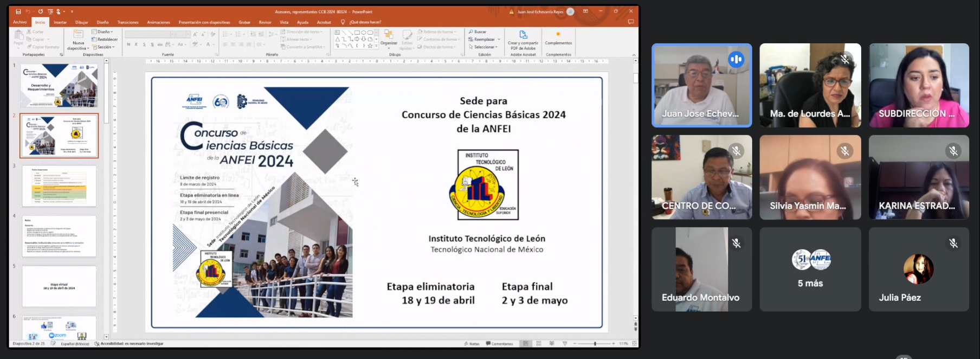This screenshot has height=359, width=980.
Task: Click the Nueva diapositiva icon
Action: (x=79, y=35)
